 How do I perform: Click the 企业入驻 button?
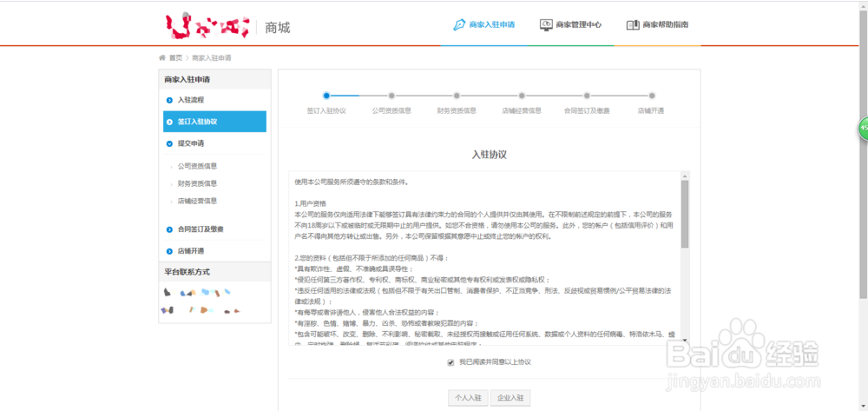(510, 398)
